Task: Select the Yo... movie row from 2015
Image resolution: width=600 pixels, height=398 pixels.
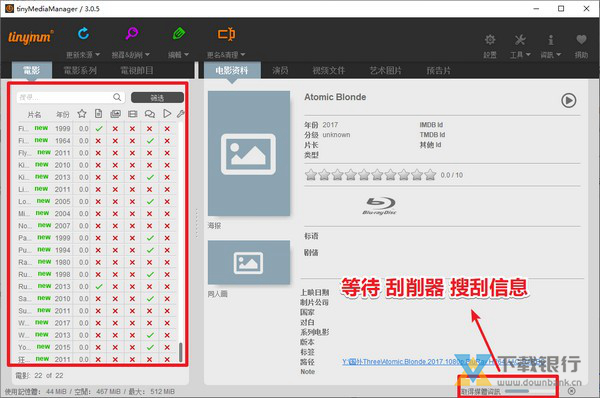Action: tap(97, 347)
